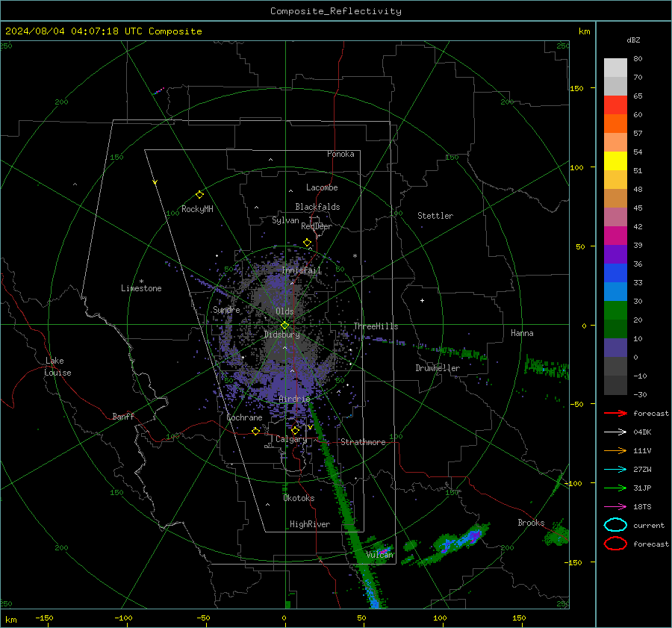Click the Banff label
This screenshot has height=628, width=672.
click(123, 416)
